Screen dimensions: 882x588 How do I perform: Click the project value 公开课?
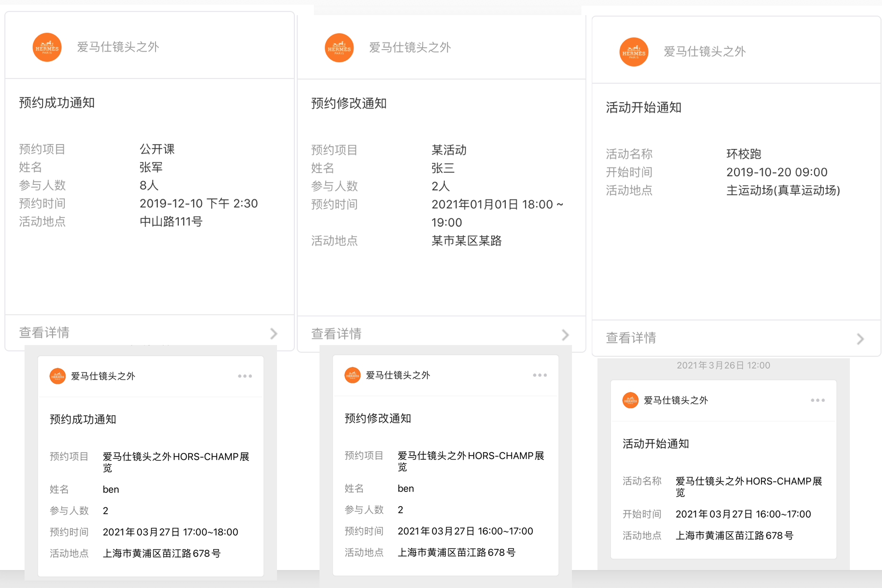pos(157,149)
